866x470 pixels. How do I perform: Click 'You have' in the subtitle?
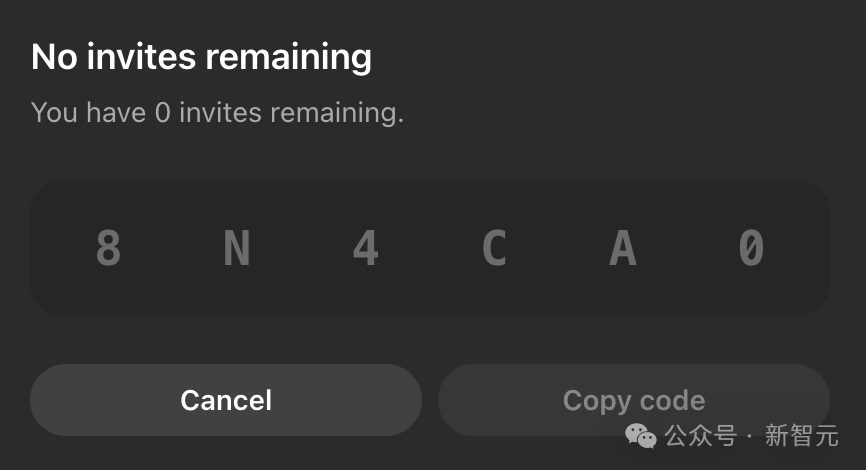coord(88,112)
